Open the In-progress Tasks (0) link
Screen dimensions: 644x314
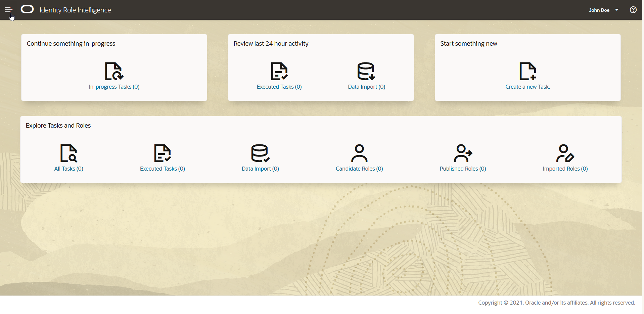coord(114,87)
